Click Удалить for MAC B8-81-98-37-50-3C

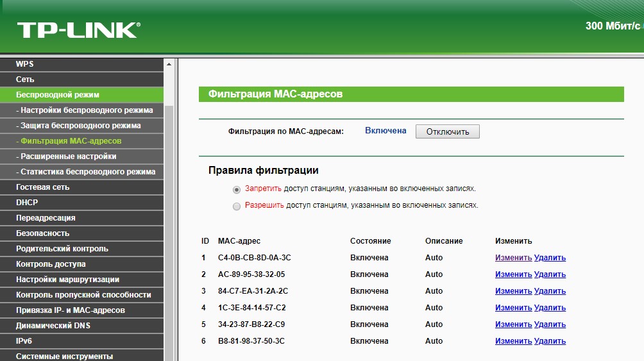[550, 341]
